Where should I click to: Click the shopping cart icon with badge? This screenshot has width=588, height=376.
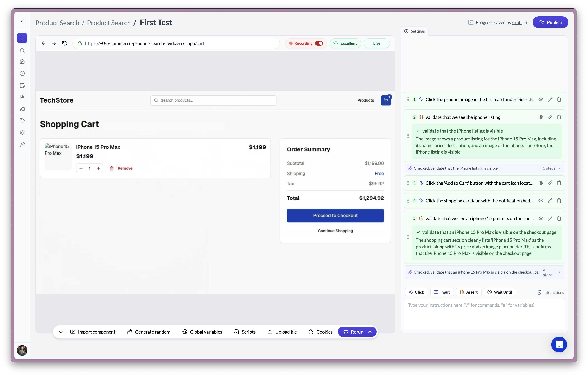point(386,100)
